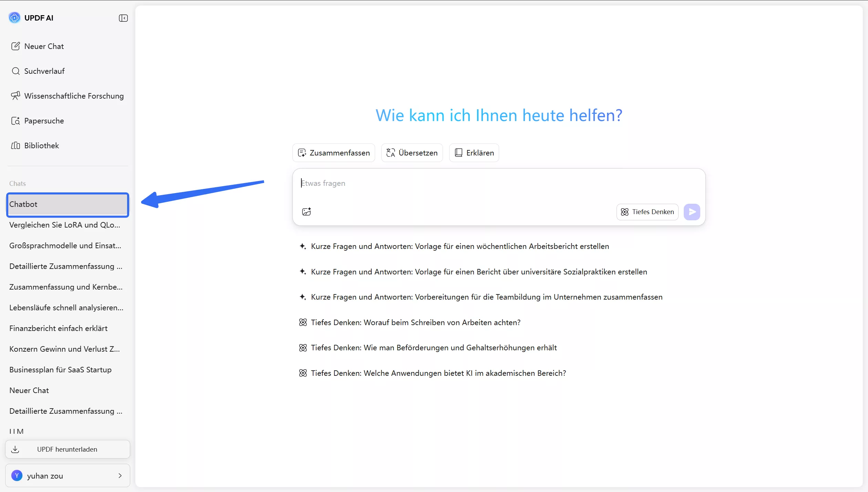
Task: Expand the yuhan zou profile menu
Action: point(120,475)
